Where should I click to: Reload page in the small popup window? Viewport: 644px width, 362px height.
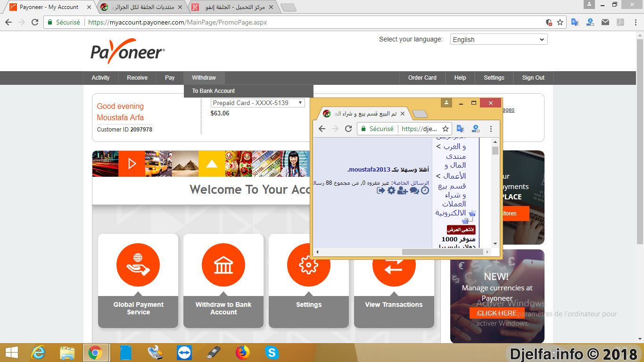pyautogui.click(x=348, y=129)
